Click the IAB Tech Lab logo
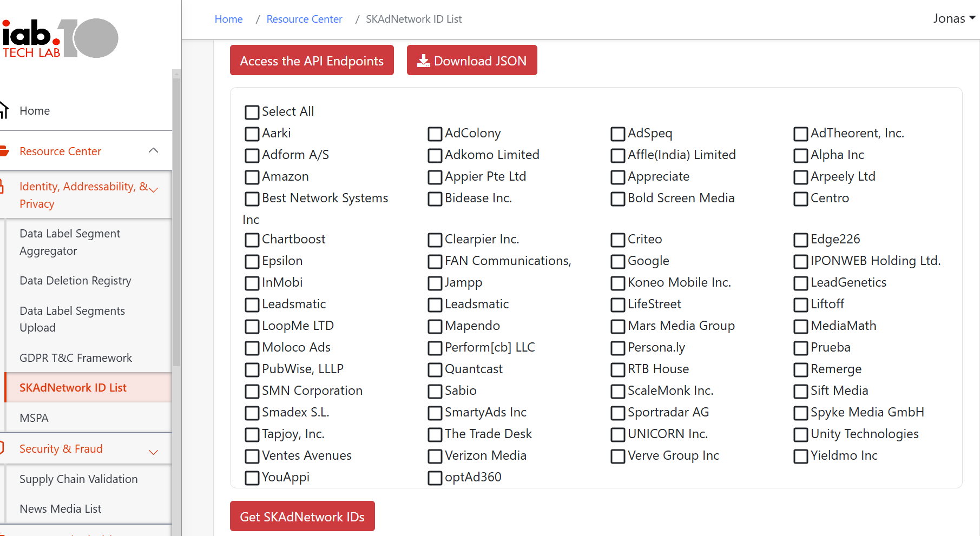The height and width of the screenshot is (536, 980). point(60,38)
